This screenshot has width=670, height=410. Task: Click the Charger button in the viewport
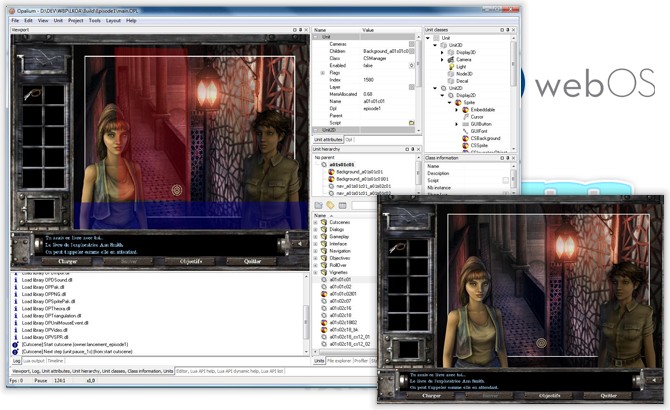coord(67,261)
